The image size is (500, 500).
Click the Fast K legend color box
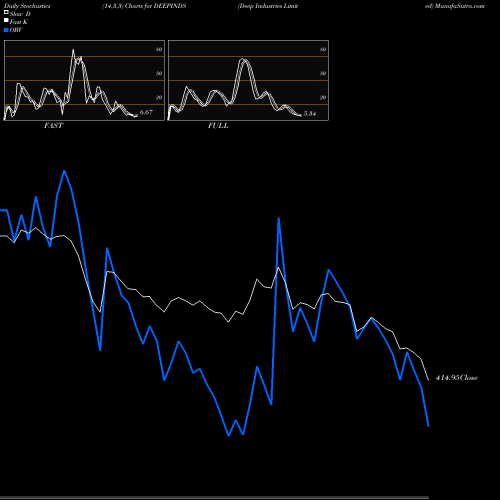pyautogui.click(x=6, y=21)
